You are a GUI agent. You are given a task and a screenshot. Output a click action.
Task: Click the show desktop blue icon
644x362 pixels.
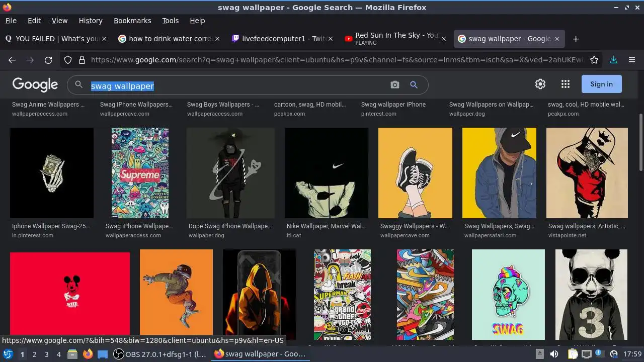coord(103,354)
